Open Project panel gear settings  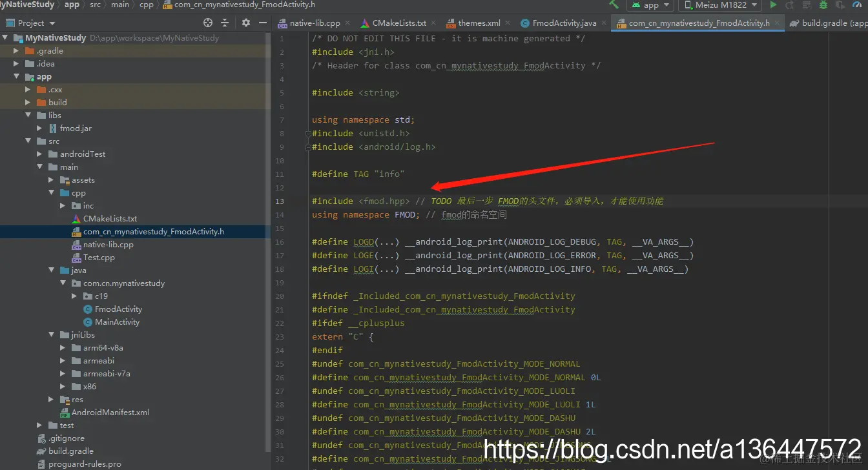click(x=246, y=23)
